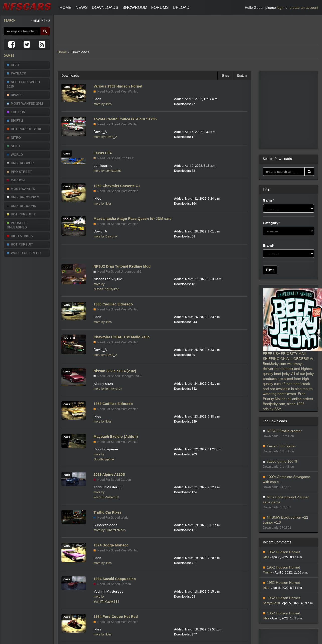Select Porsche Unleashed game
Screen dimensions: 322x644
[27, 225]
